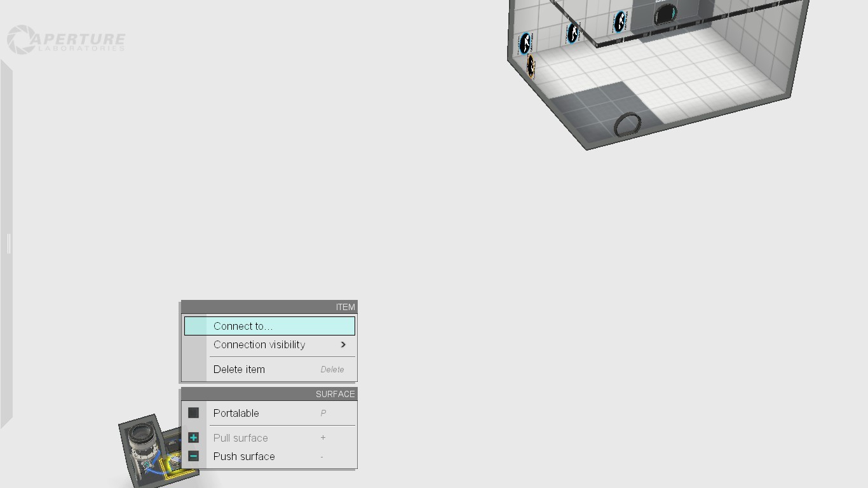Select the round dark opening on the back wall
Image resolution: width=868 pixels, height=488 pixels.
pos(665,14)
